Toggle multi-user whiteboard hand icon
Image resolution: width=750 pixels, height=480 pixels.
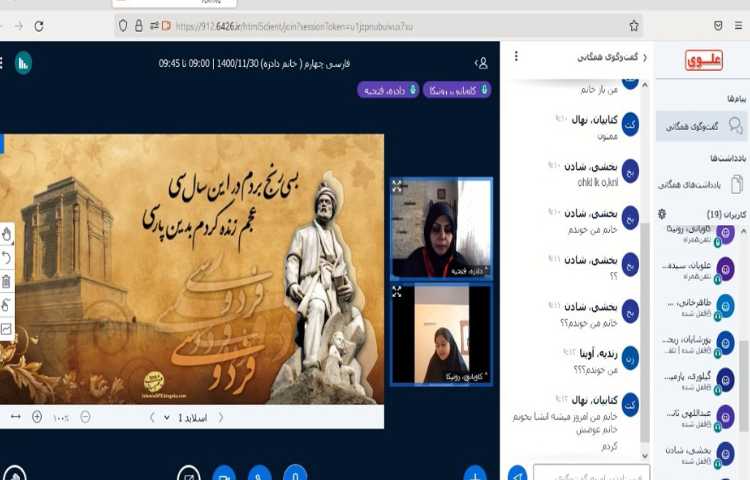click(6, 305)
